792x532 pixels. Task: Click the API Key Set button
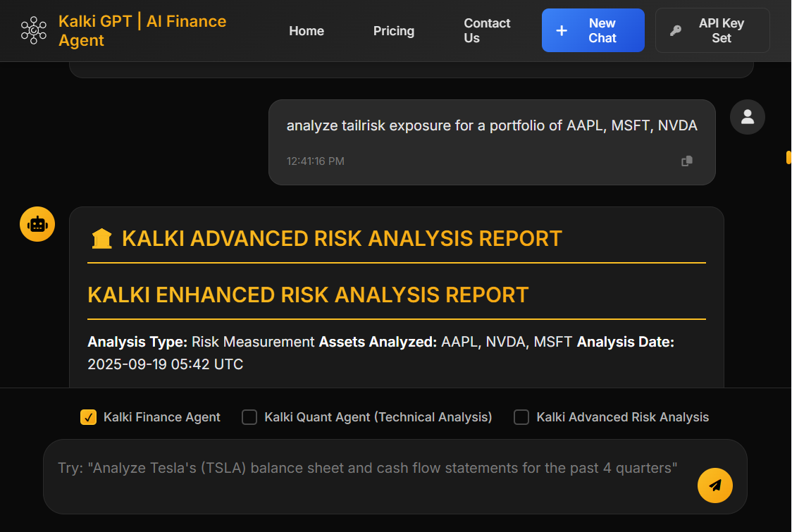pyautogui.click(x=712, y=30)
